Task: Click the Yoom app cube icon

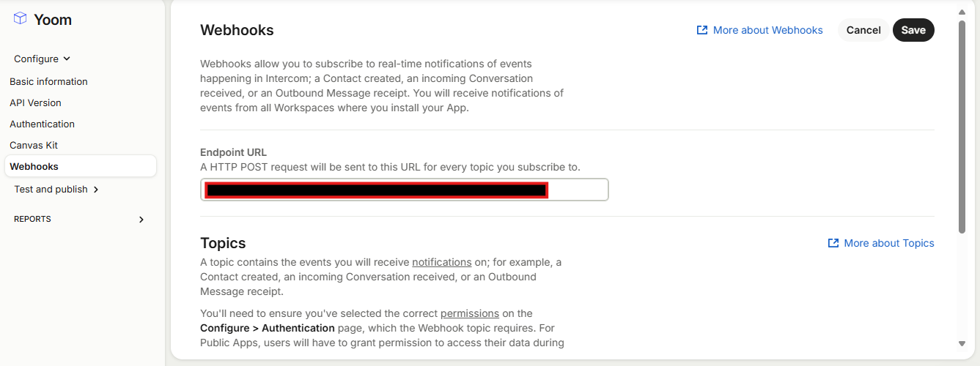Action: 21,19
